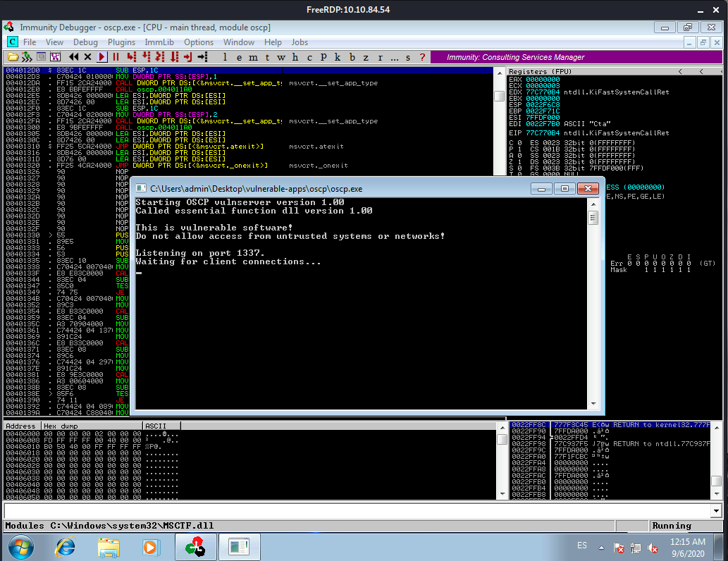This screenshot has height=561, width=728.
Task: Open the Plugins menu
Action: (x=122, y=42)
